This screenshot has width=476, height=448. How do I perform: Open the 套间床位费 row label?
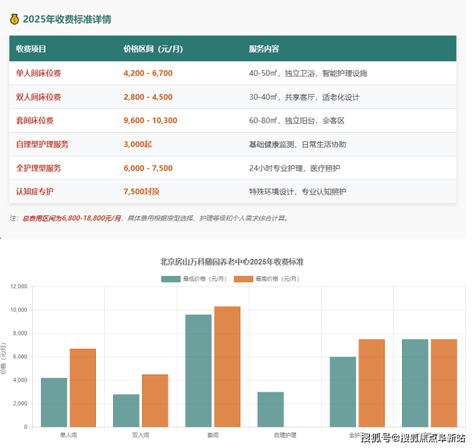point(35,120)
